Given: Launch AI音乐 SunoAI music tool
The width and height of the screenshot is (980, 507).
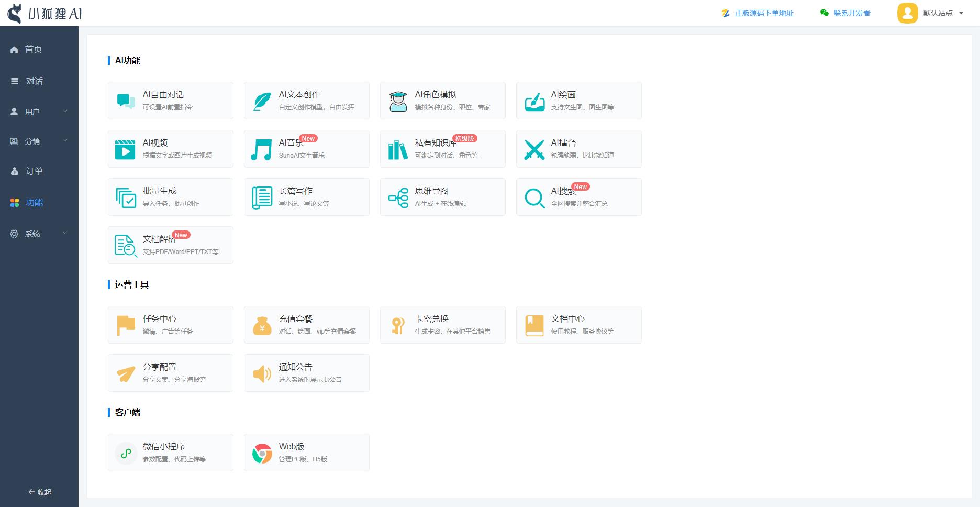Looking at the screenshot, I should coord(306,148).
